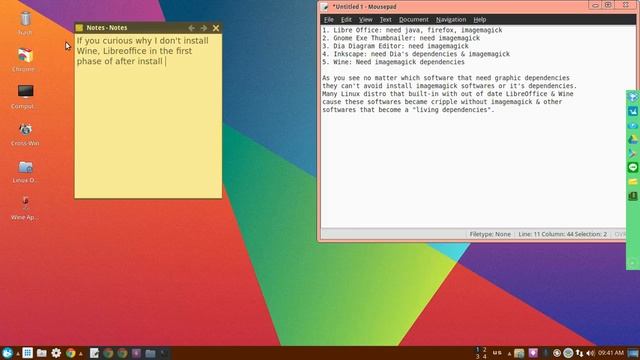Click the small button at bottom of green dock
The height and width of the screenshot is (360, 640).
point(633,264)
